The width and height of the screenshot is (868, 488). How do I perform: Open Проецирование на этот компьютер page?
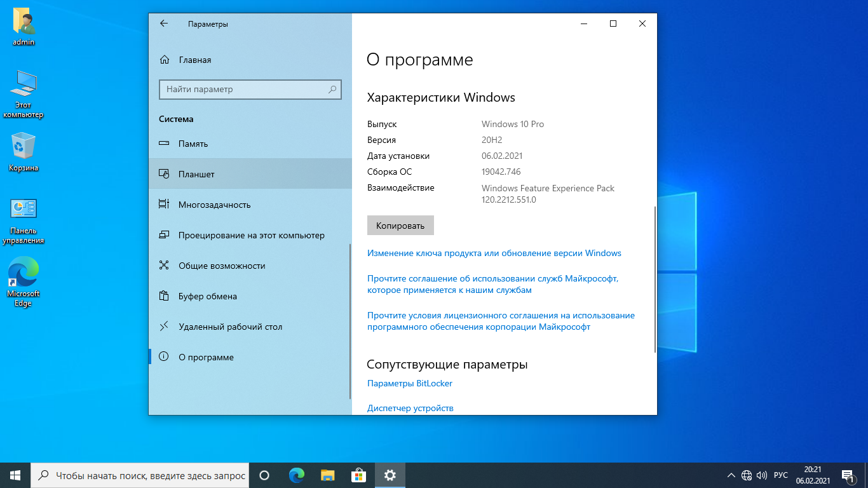click(x=250, y=235)
